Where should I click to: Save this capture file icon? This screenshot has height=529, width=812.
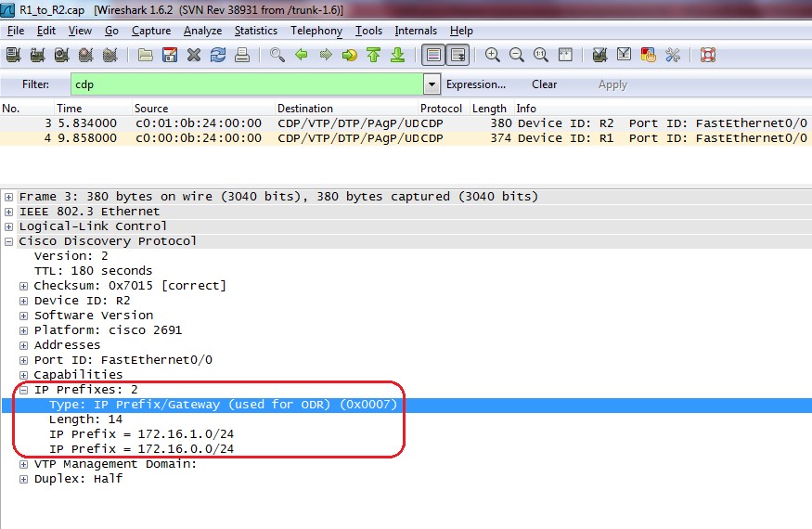[169, 55]
